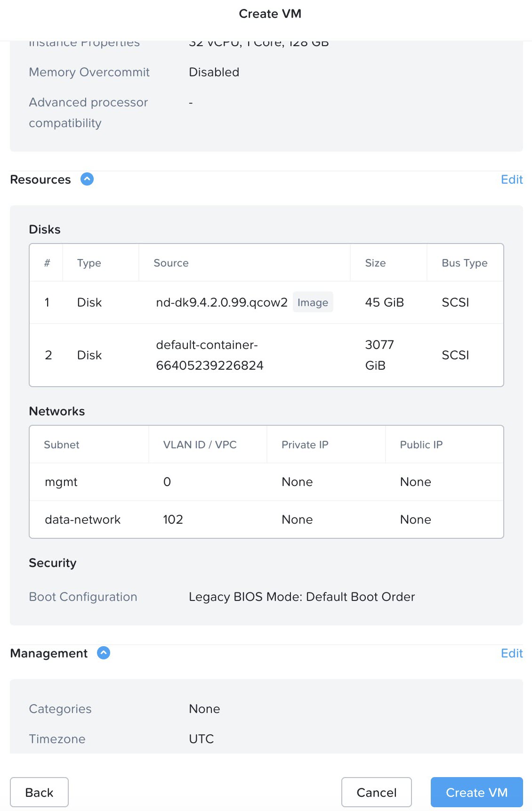The image size is (532, 811).
Task: Click the Subnet column header
Action: pos(61,445)
